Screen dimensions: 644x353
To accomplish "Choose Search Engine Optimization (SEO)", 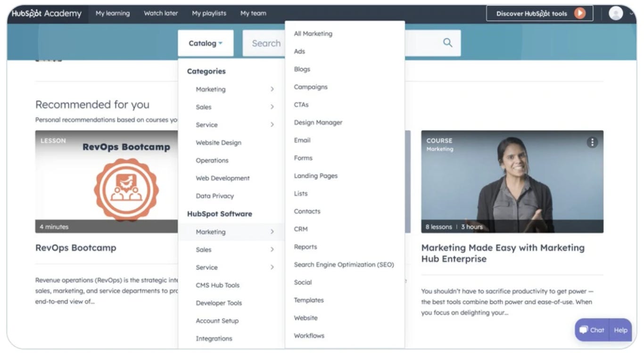I will tap(344, 265).
